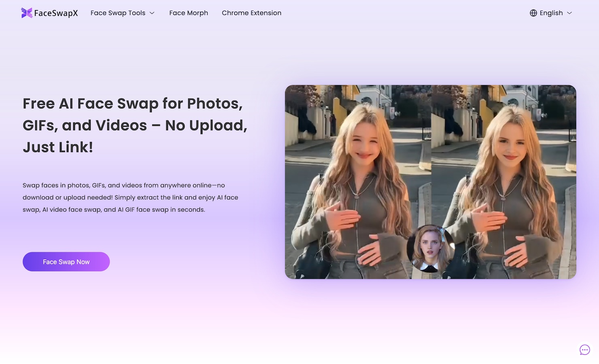This screenshot has height=364, width=599.
Task: Open the Chrome Extension link
Action: 251,13
